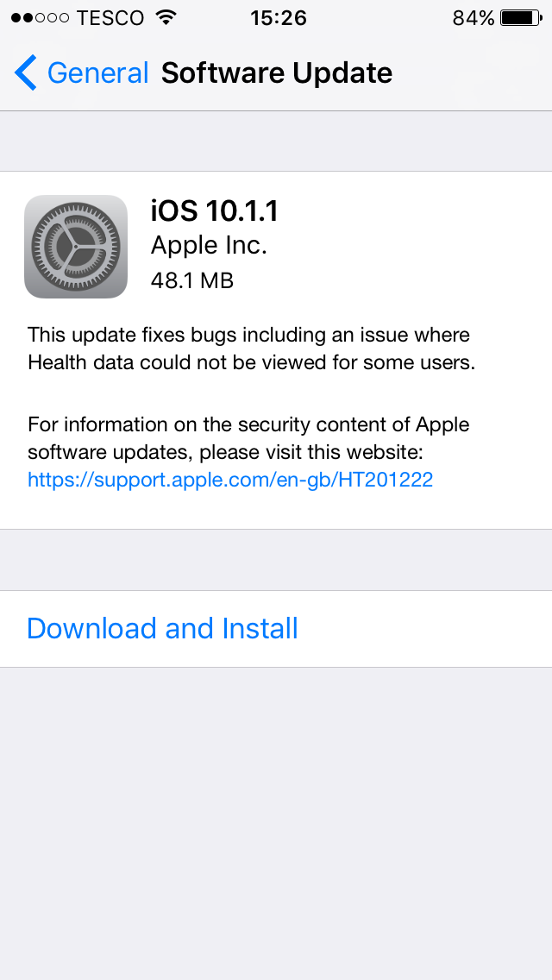Tap the Software Update title
The height and width of the screenshot is (980, 552).
277,73
